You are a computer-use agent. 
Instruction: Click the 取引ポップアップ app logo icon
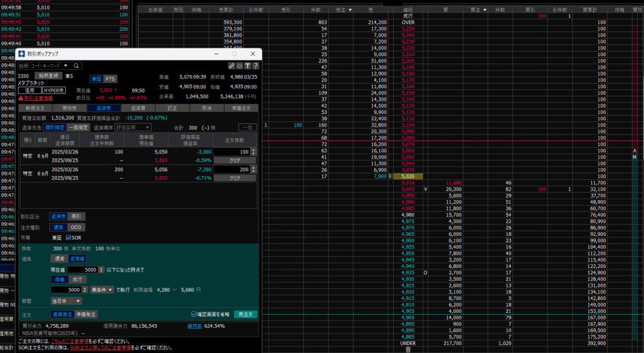click(x=21, y=55)
